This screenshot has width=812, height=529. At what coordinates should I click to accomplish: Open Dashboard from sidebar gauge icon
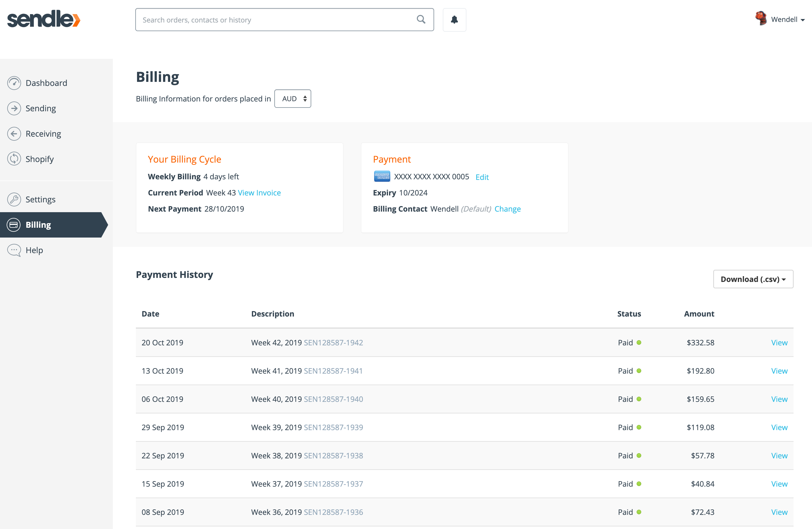14,83
